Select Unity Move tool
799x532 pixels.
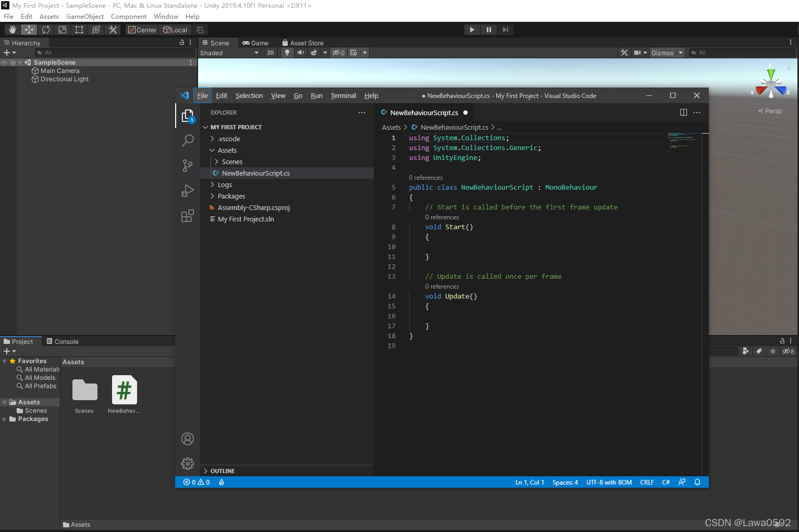coord(29,30)
